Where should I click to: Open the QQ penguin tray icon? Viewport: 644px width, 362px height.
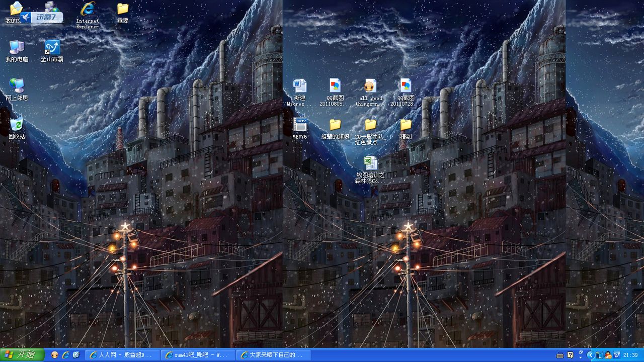[x=608, y=355]
